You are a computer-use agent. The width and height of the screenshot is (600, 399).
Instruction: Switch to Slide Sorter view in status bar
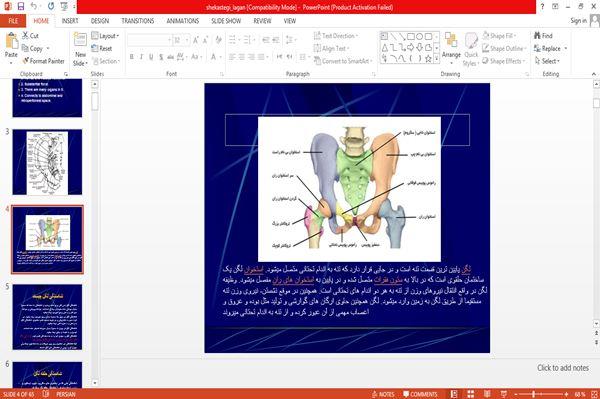click(471, 394)
